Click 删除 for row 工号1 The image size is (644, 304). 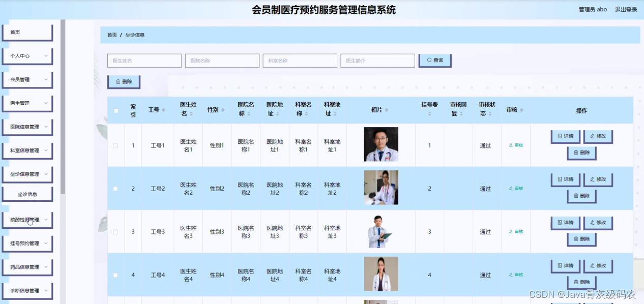coord(581,153)
